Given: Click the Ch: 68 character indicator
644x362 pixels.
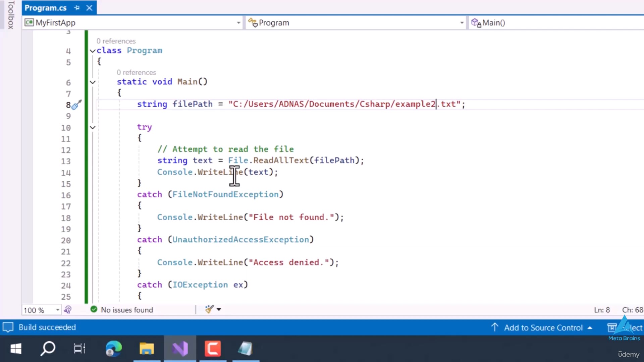Looking at the screenshot, I should point(633,310).
